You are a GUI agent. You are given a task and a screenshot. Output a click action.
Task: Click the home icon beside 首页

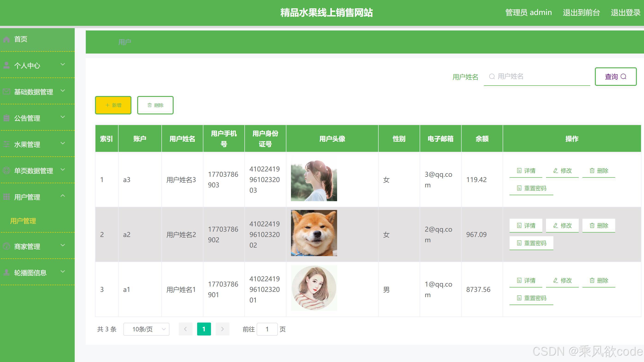(6, 39)
